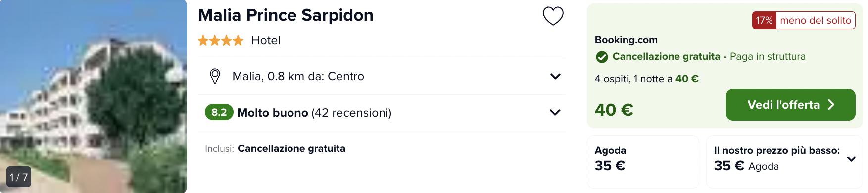Click the green free-cancellation checkmark icon
Image resolution: width=868 pixels, height=193 pixels.
click(x=602, y=57)
